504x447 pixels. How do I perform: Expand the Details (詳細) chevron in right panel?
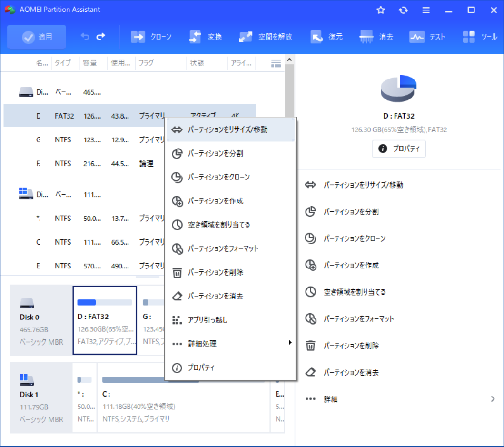click(x=493, y=399)
